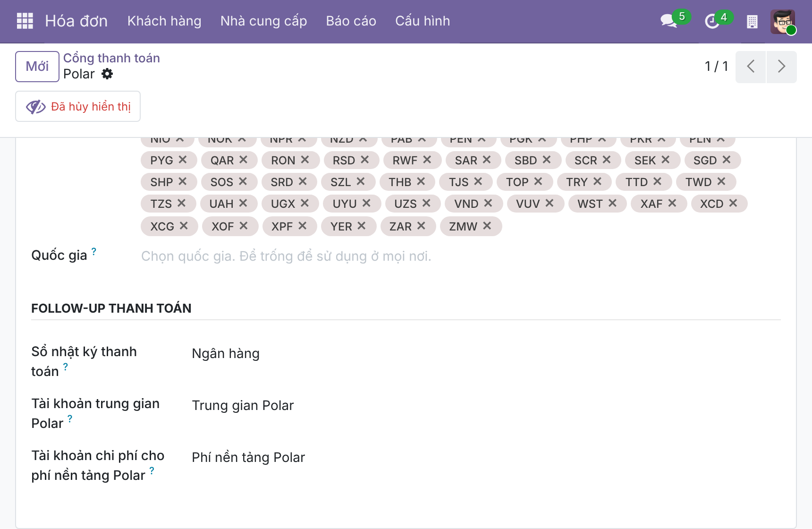The image size is (812, 529).
Task: Show help for Tài khoản trung gian Polar
Action: pos(70,418)
